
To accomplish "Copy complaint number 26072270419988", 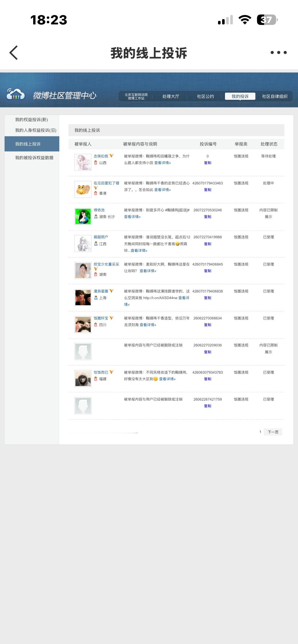I will [208, 244].
